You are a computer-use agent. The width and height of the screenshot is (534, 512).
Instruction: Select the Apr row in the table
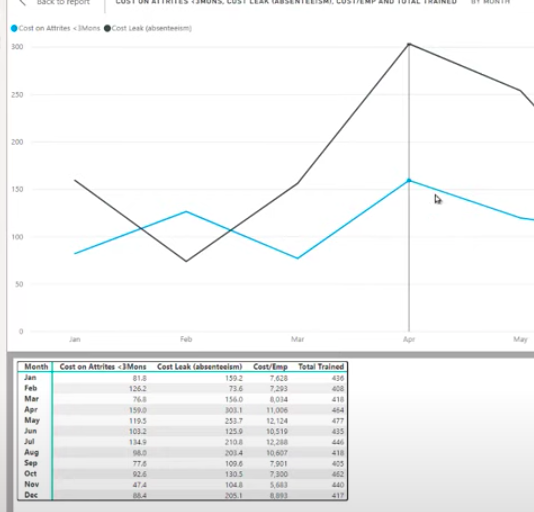183,410
